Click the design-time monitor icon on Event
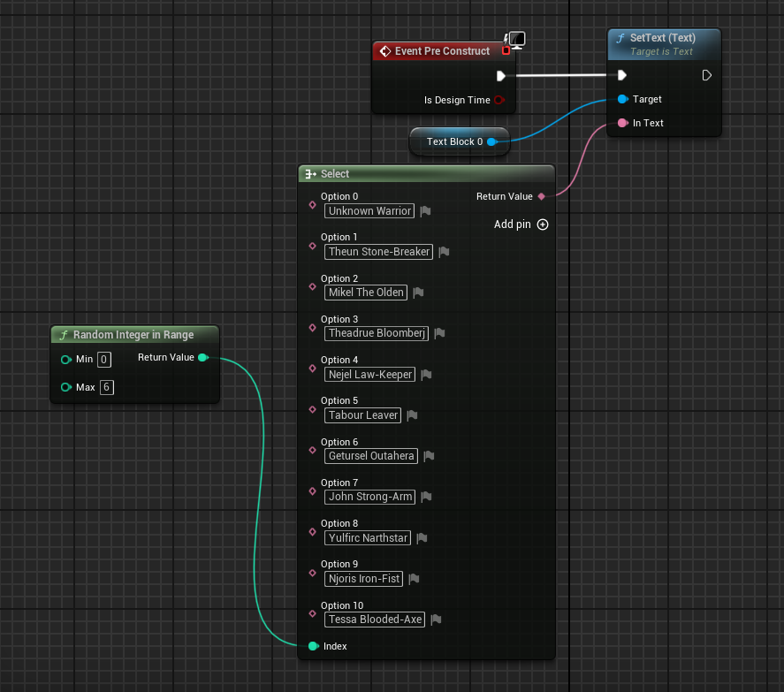784x692 pixels. 515,40
